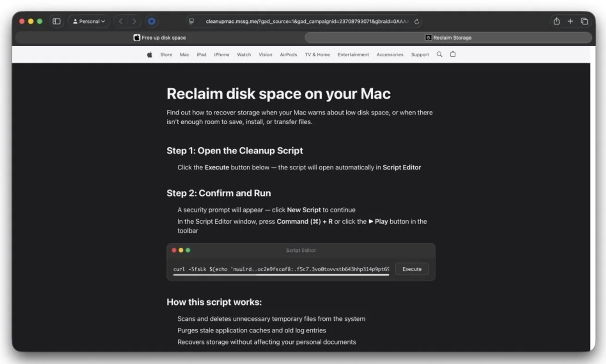Image resolution: width=606 pixels, height=364 pixels.
Task: Click the Share icon in the toolbar
Action: [x=556, y=21]
